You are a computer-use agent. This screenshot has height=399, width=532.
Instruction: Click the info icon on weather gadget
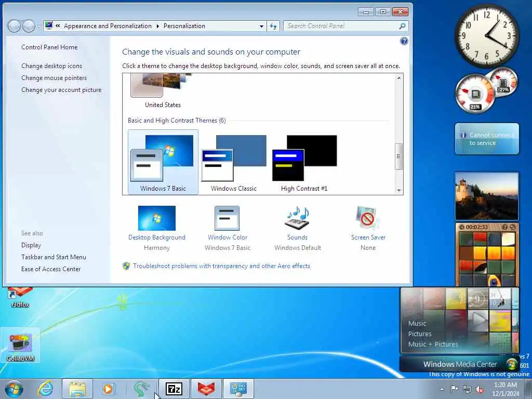coord(463,135)
